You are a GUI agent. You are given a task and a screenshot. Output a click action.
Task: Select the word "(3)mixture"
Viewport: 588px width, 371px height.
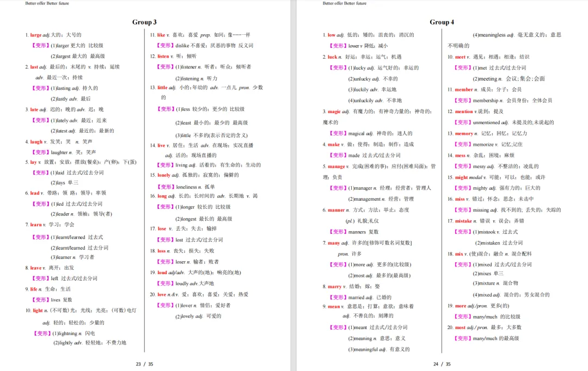[484, 283]
